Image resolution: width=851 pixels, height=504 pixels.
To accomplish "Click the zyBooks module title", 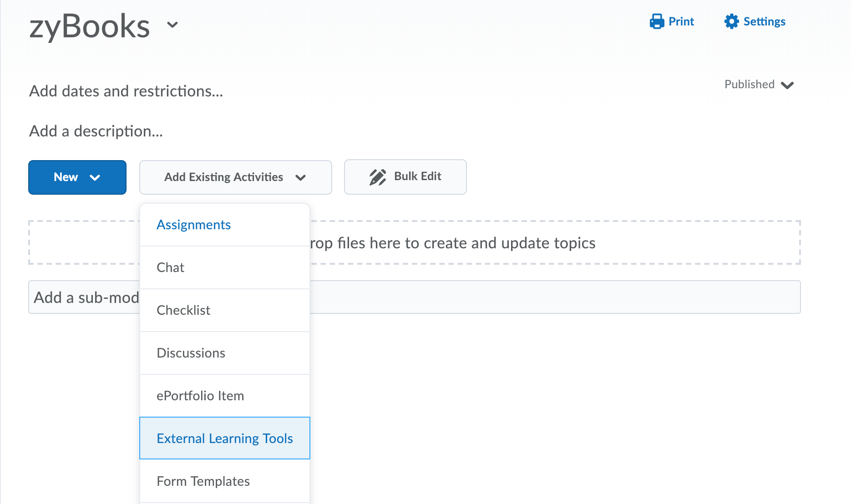I will pos(90,26).
